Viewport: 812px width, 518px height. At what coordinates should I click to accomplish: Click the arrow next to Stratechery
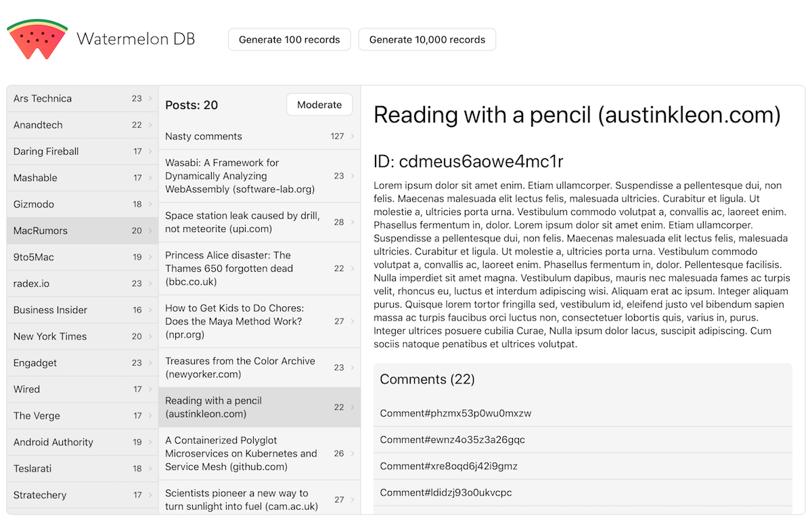pos(150,496)
